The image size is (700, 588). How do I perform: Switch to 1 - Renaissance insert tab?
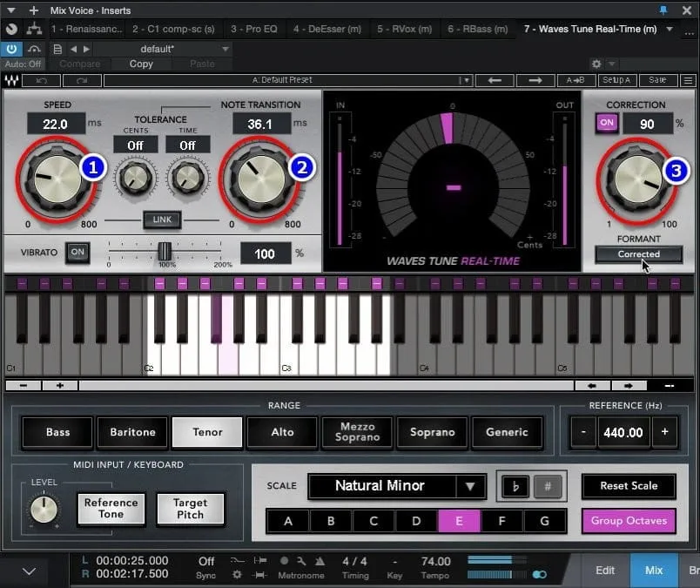86,29
